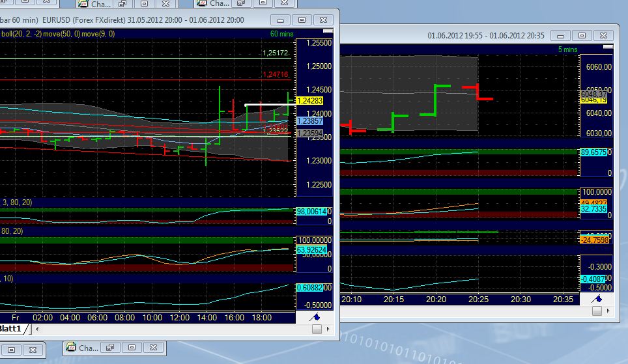Image resolution: width=628 pixels, height=364 pixels.
Task: Open the first top minimized Cha... window icon
Action: tap(83, 4)
